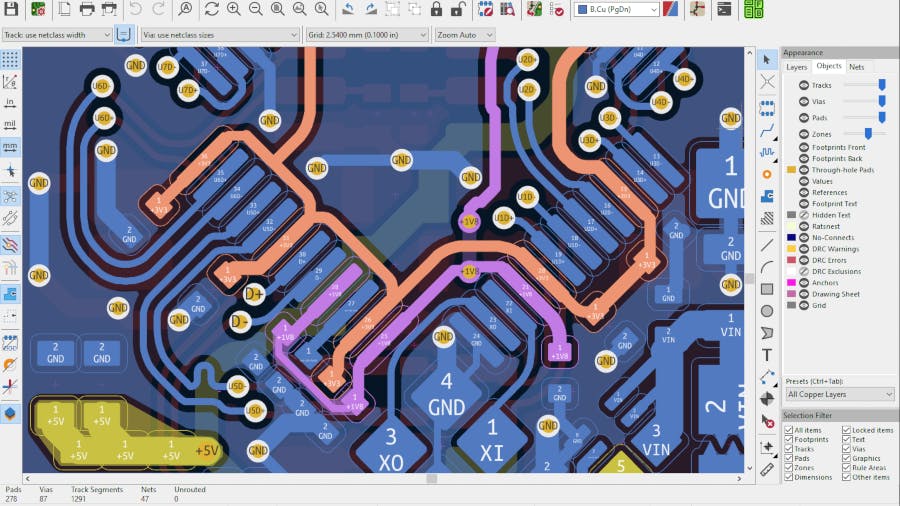Uncheck Locked items selection filter
Viewport: 900px width, 506px height.
[x=847, y=430]
